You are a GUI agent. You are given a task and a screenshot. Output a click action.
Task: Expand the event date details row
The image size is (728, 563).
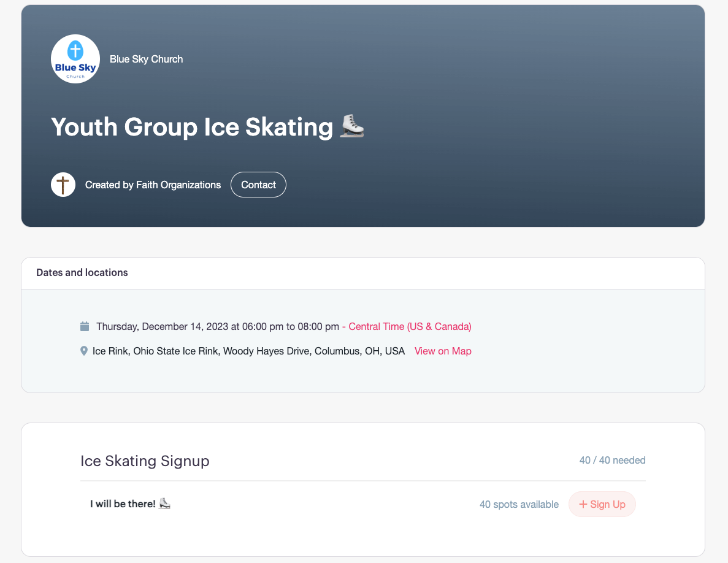click(218, 326)
